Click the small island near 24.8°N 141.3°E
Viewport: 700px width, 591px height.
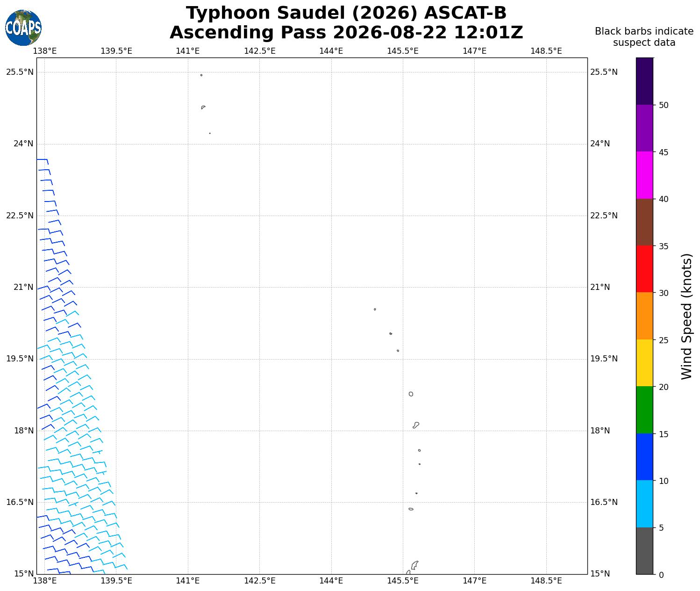pos(203,107)
